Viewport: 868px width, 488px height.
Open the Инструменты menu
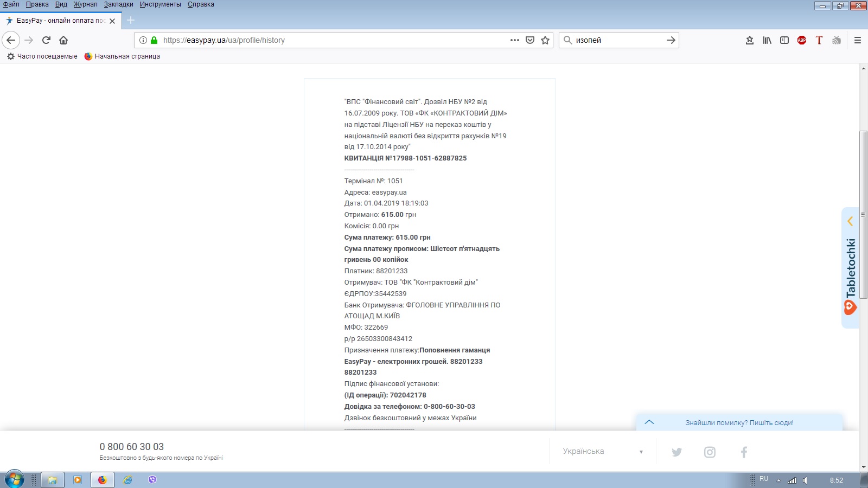(161, 4)
